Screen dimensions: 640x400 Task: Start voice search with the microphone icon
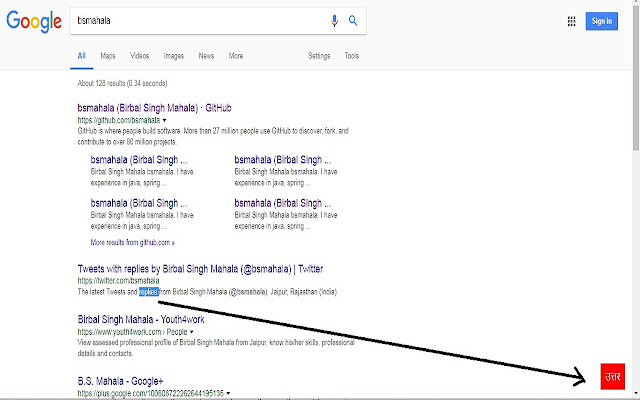point(334,21)
